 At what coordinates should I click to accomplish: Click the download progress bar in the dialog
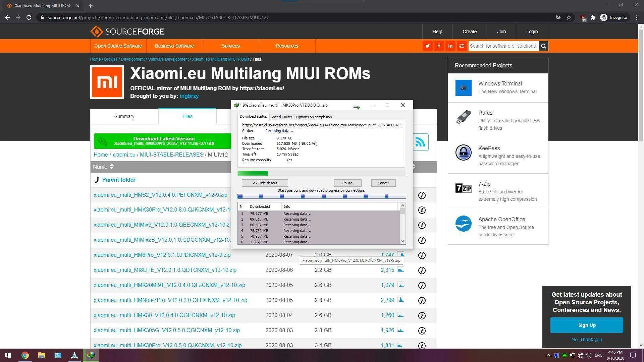[x=322, y=173]
